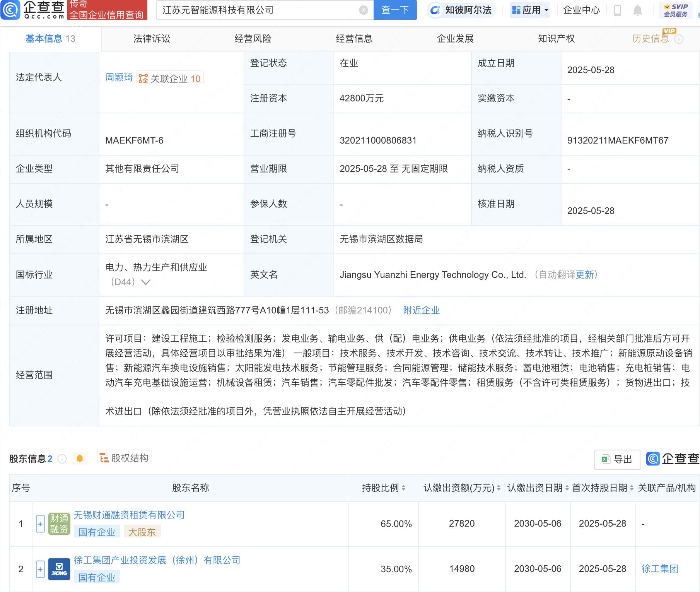Click 国有企业 tag under 徐工集团产业投资
This screenshot has height=592, width=700.
[x=97, y=578]
